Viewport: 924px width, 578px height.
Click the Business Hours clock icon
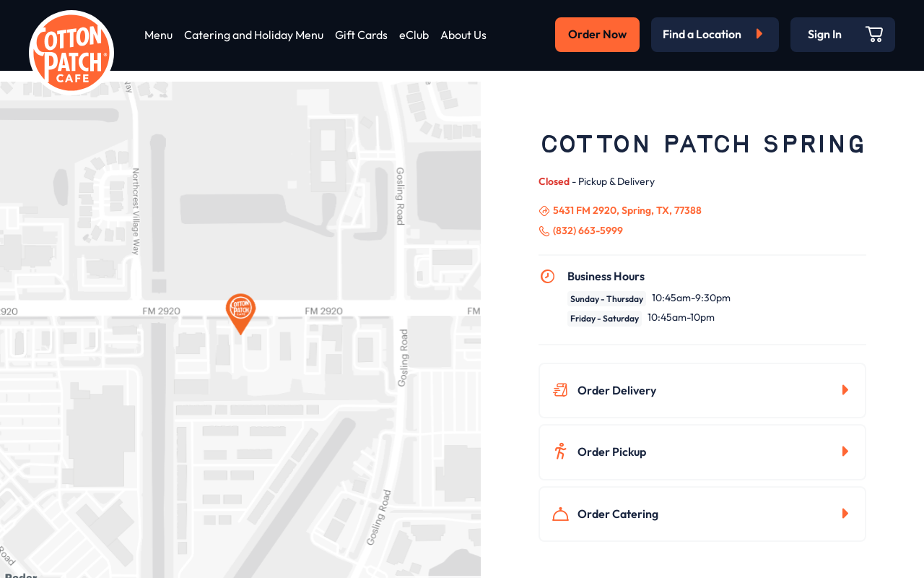(x=547, y=276)
